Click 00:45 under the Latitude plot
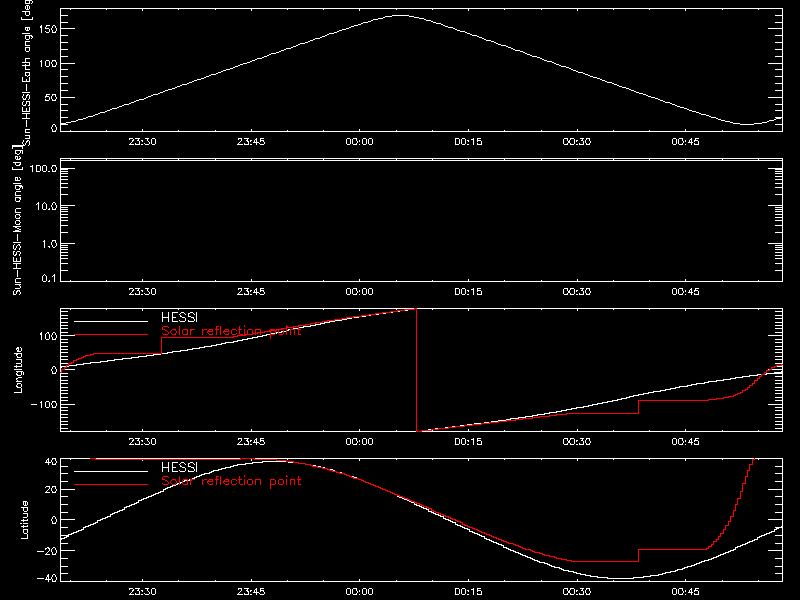The height and width of the screenshot is (600, 800). tap(686, 591)
